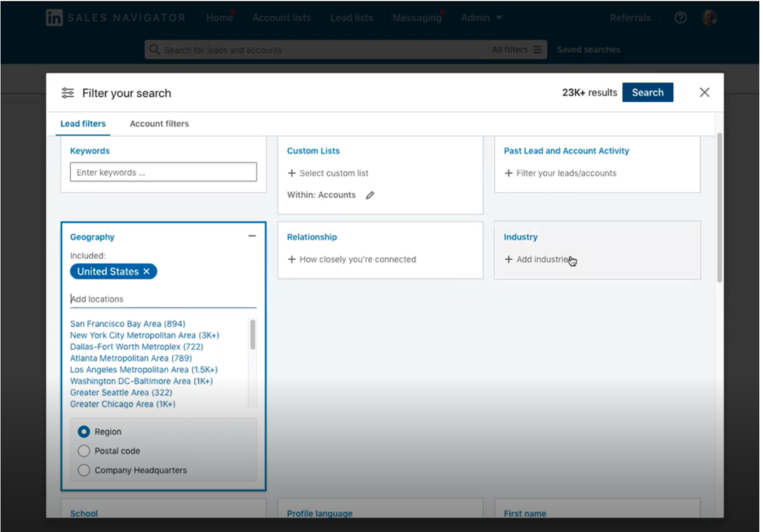
Task: Open Messaging in the navigation
Action: (x=417, y=18)
